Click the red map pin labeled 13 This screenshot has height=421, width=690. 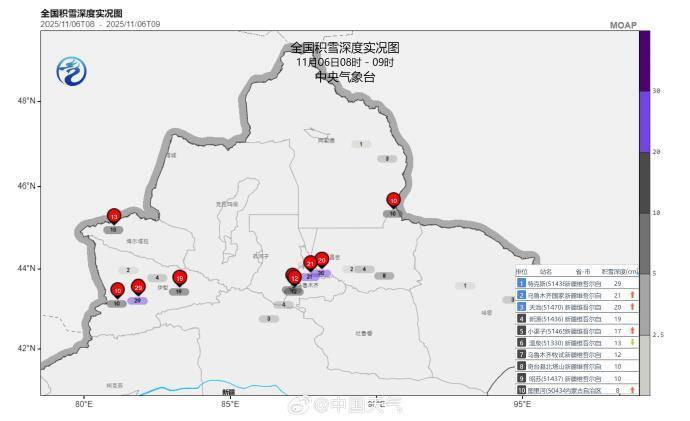click(x=114, y=216)
